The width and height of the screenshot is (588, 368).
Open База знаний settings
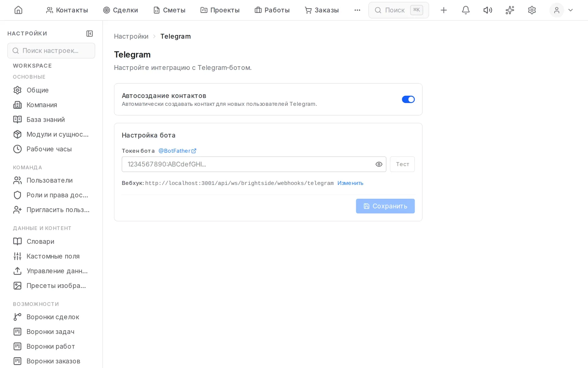click(x=51, y=120)
